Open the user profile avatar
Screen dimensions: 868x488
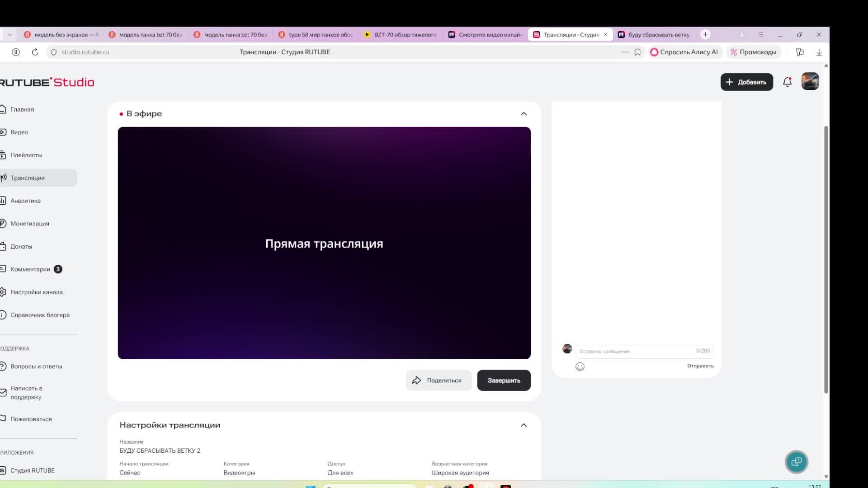pos(810,82)
